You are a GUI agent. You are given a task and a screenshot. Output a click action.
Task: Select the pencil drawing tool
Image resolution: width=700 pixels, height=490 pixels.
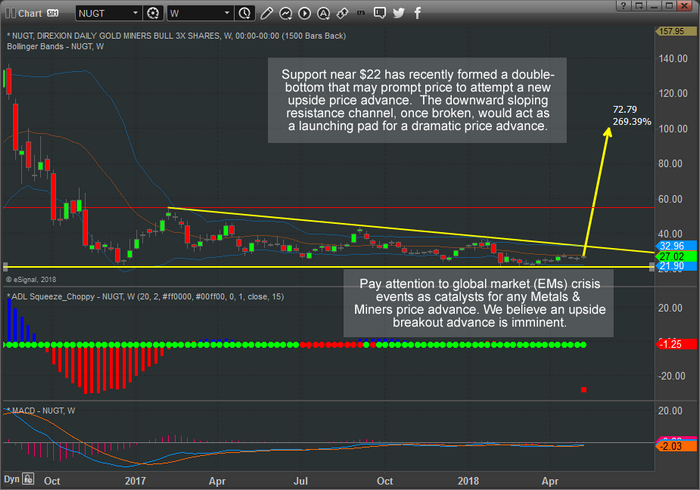(x=266, y=13)
